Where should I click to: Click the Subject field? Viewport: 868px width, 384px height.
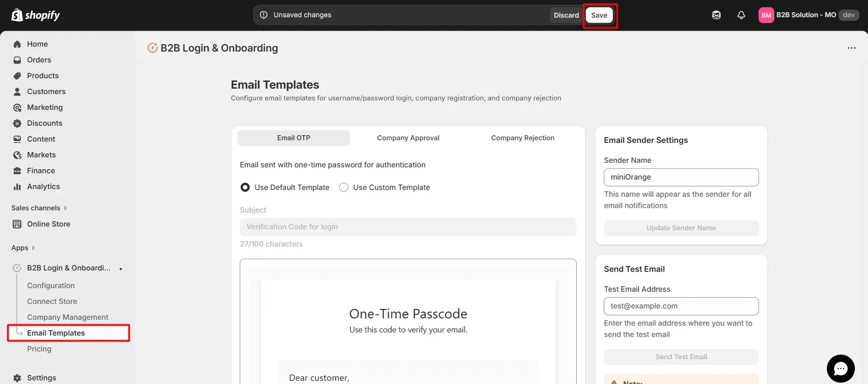(x=408, y=227)
